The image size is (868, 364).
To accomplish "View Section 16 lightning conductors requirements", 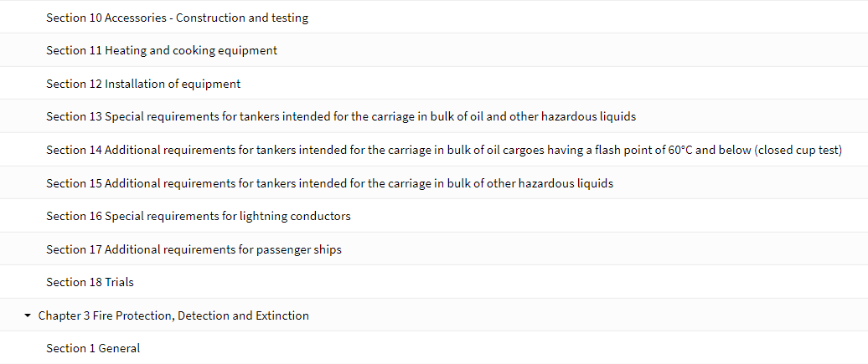I will (199, 216).
